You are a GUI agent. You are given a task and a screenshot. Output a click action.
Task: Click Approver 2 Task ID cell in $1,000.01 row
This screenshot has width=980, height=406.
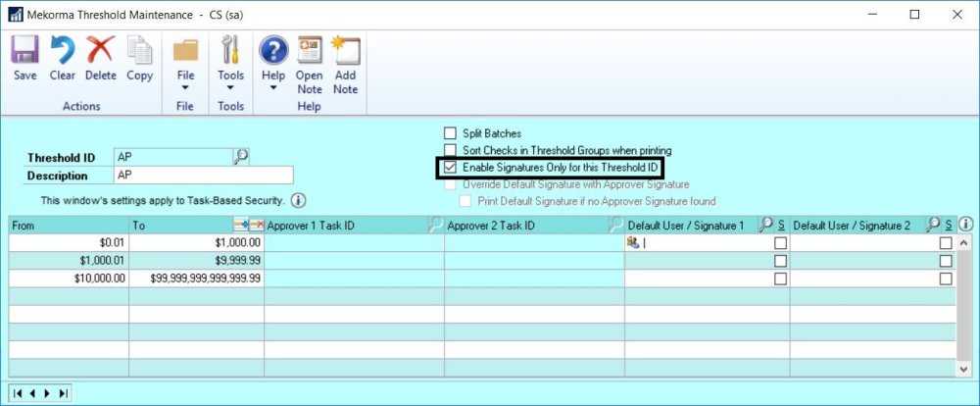pyautogui.click(x=534, y=261)
